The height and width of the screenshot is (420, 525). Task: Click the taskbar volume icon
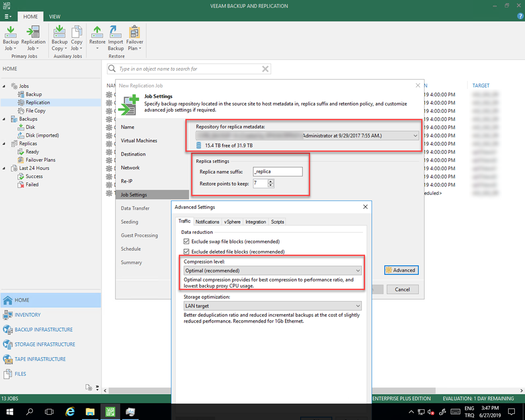(431, 412)
